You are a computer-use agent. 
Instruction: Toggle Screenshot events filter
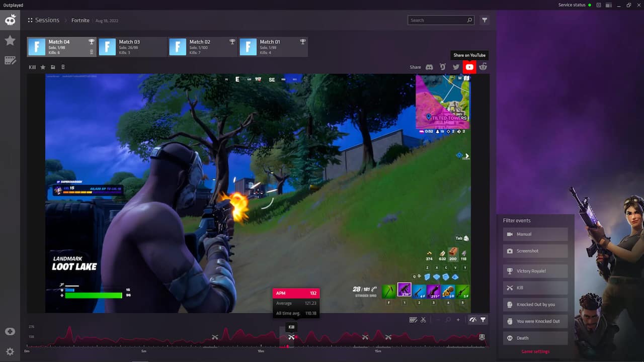[535, 251]
